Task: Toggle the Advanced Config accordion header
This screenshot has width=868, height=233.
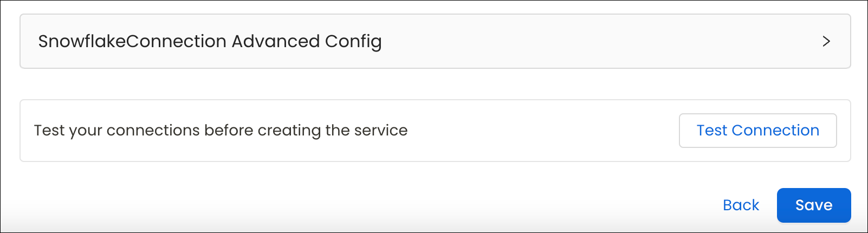Action: pos(435,41)
